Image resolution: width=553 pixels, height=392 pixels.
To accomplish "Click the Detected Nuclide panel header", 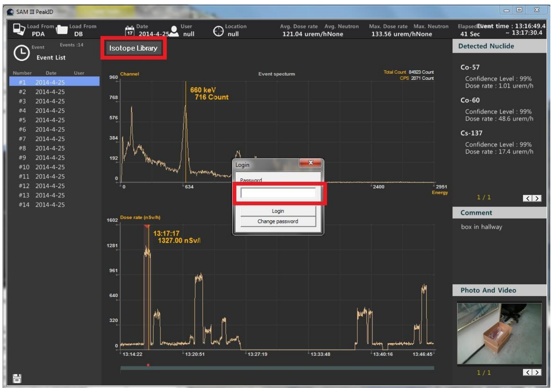I will pyautogui.click(x=499, y=46).
